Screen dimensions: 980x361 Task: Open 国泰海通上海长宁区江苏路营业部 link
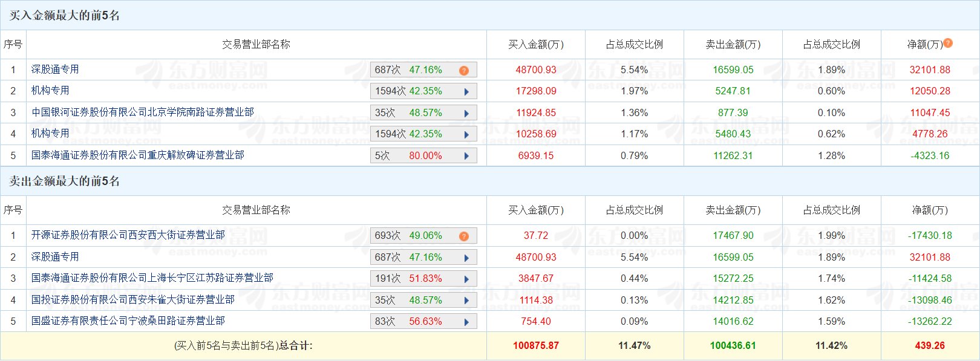coord(152,278)
